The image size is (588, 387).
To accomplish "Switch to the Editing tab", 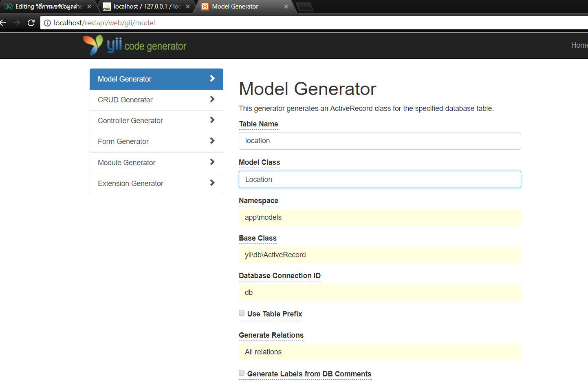I will point(48,7).
